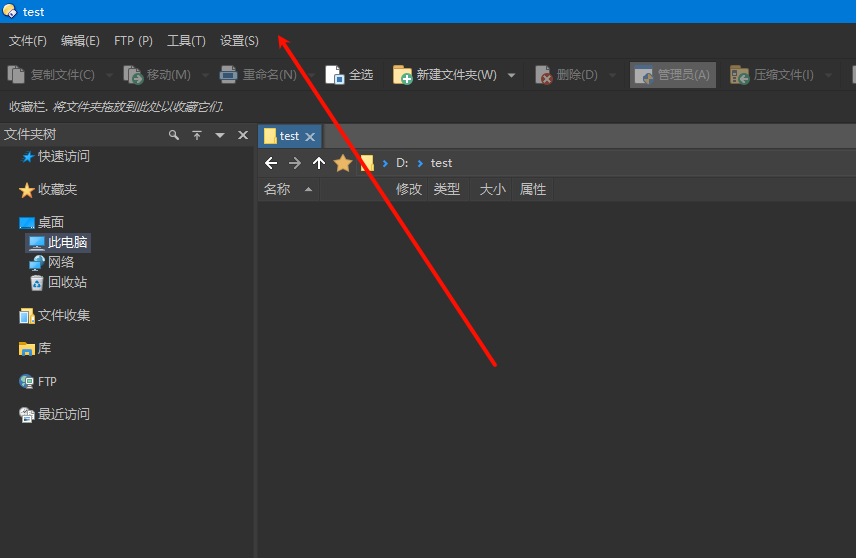The height and width of the screenshot is (558, 856).
Task: Open the 工具(T) menu
Action: (186, 41)
